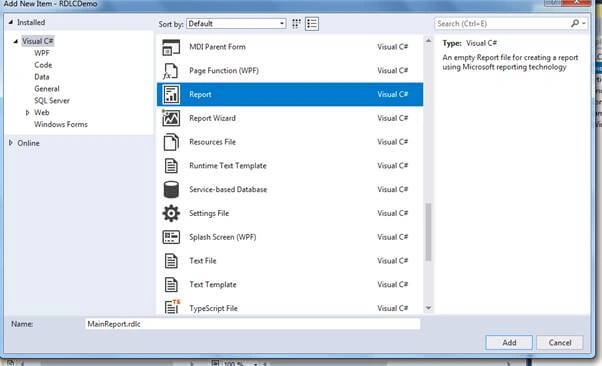Screen dimensions: 602x366
Task: Select the Report Wizard row text
Action: click(x=212, y=118)
